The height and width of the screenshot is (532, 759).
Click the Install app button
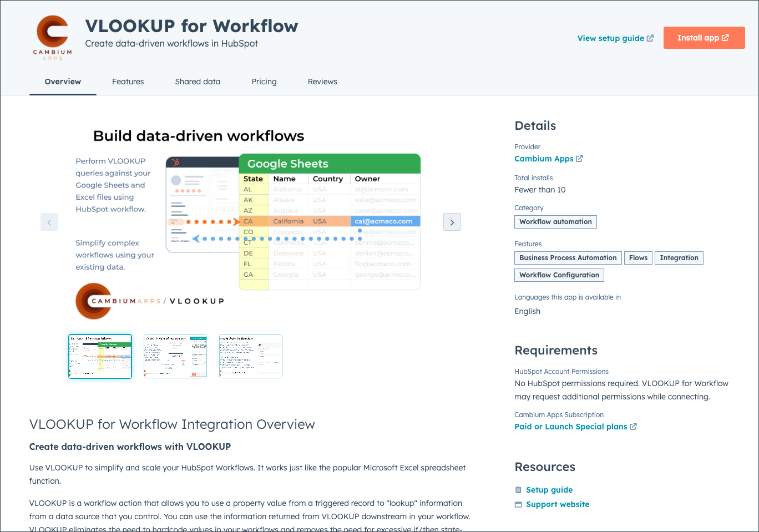click(x=704, y=38)
